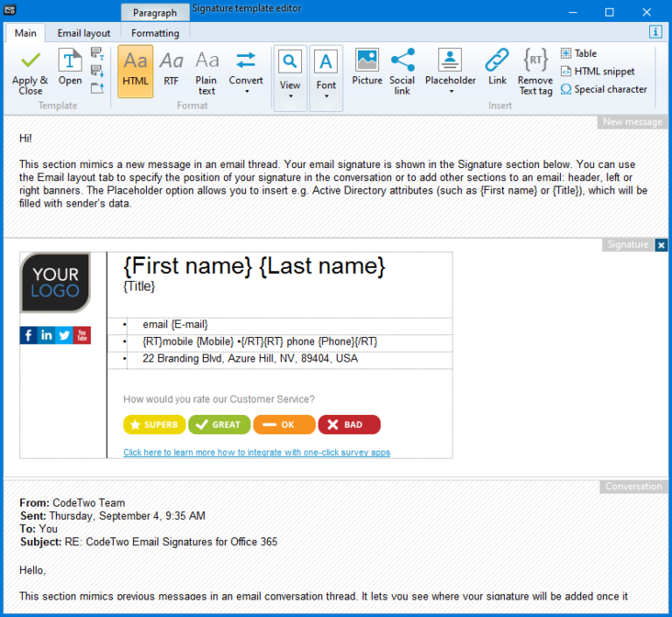Click the one-click survey apps link
This screenshot has width=672, height=617.
click(x=256, y=452)
